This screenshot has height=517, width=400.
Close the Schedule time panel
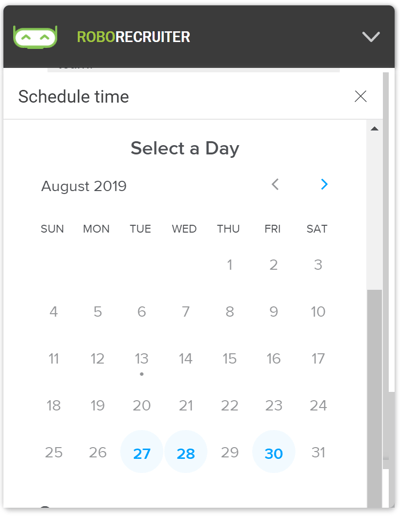click(x=360, y=97)
